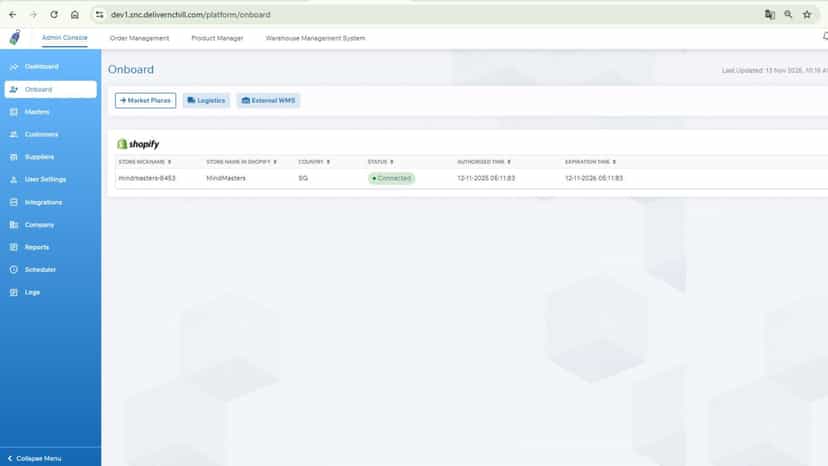828x466 pixels.
Task: Click the Masters sidebar icon
Action: point(14,112)
